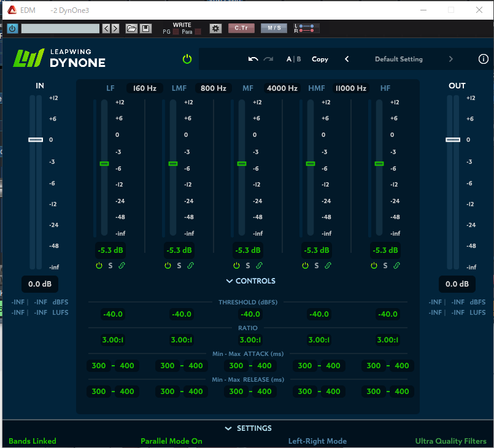Open Default Setting preset menu
Viewport: 494px width, 448px height.
tap(398, 59)
